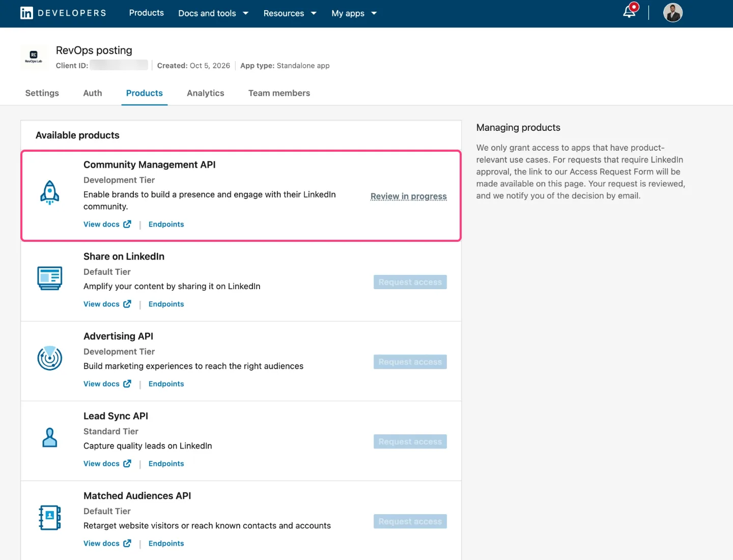Select the Products tab under RevOps posting
Image resolution: width=733 pixels, height=560 pixels.
145,93
